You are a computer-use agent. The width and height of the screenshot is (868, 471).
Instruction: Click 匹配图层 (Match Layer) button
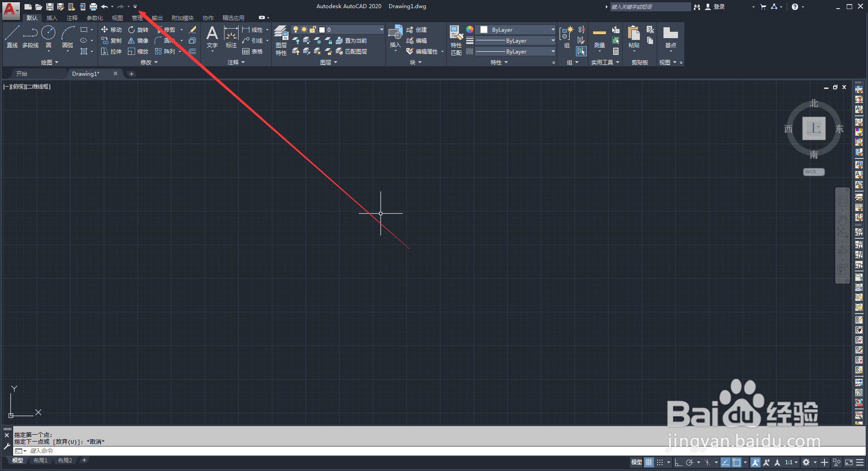[x=351, y=51]
